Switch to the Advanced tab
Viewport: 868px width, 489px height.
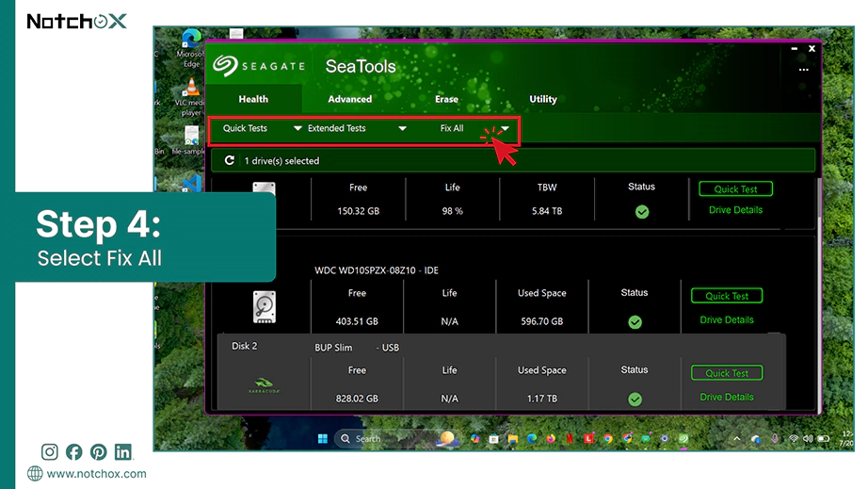(x=350, y=99)
